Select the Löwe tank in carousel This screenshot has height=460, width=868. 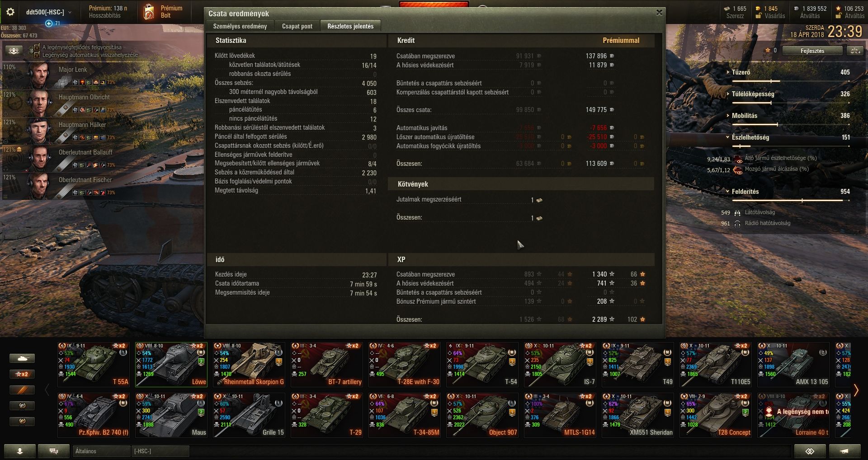171,364
